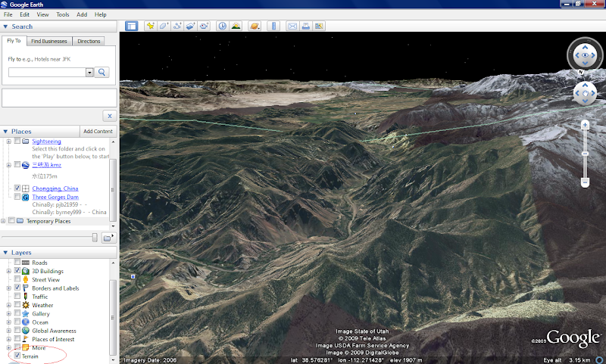Print the current view icon
Viewport: 606px width, 364px height.
coord(306,26)
